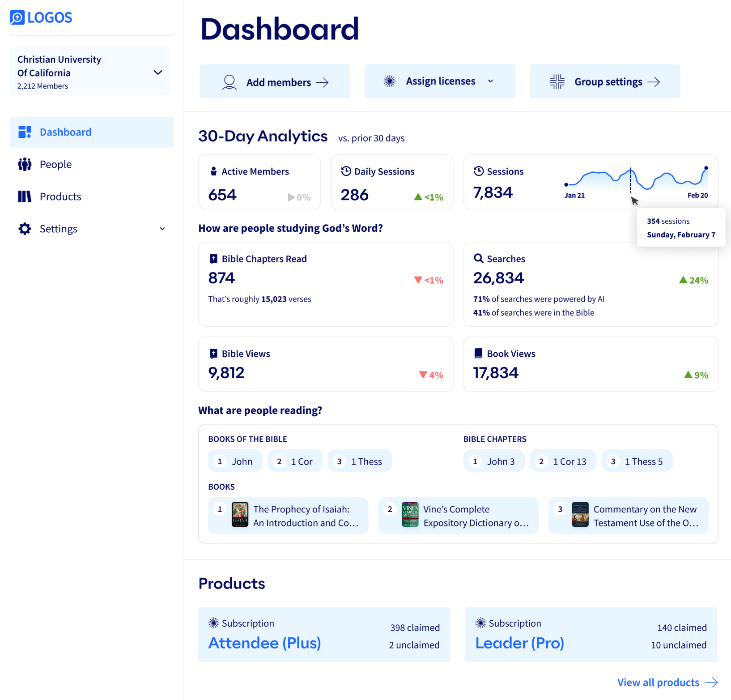
Task: Open the Products menu item
Action: coord(91,196)
